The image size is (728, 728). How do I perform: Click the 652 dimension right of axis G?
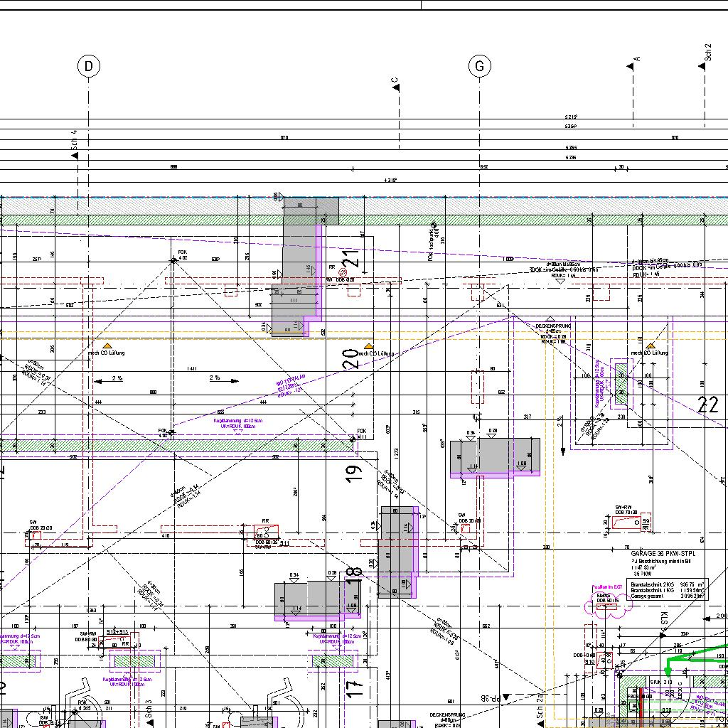484,166
